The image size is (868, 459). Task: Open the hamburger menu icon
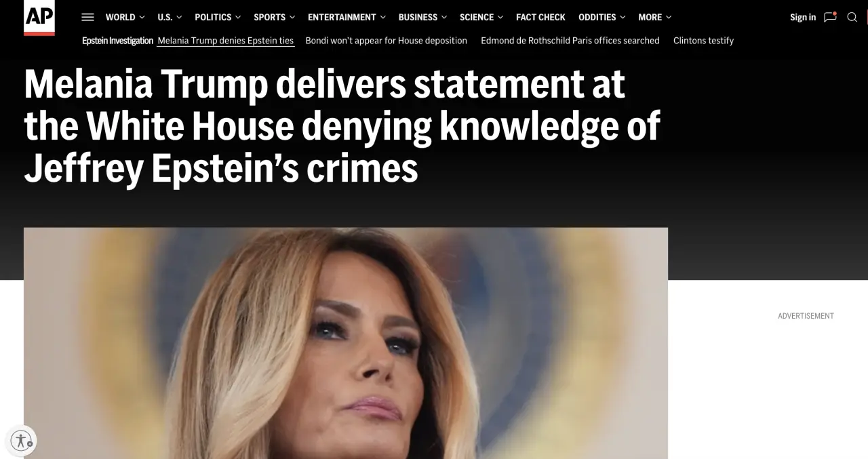coord(87,17)
